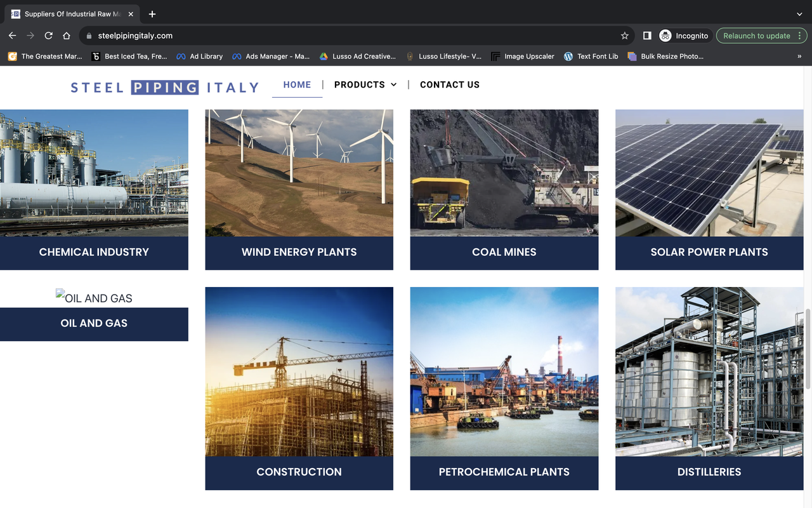Click the DISTILLERIES label

709,472
